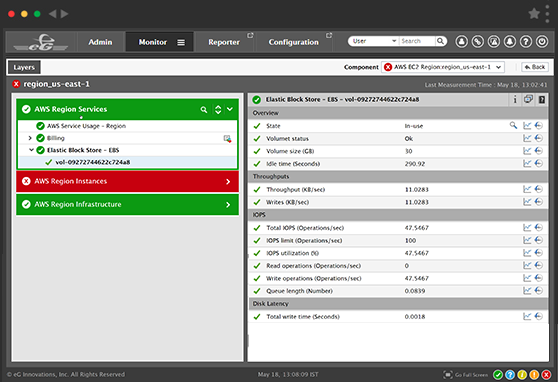This screenshot has height=382, width=558.
Task: Click the 'region_us-east-1' title text
Action: (x=56, y=84)
